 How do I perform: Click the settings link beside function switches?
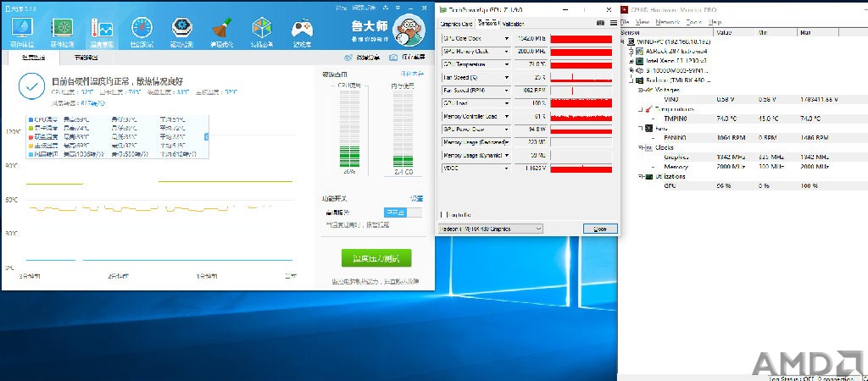pyautogui.click(x=416, y=198)
